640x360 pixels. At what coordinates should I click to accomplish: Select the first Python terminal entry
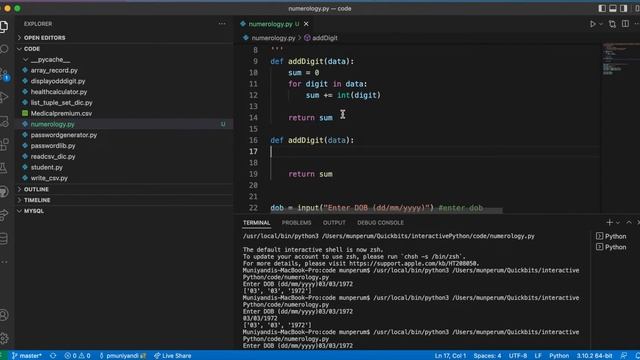coord(611,236)
